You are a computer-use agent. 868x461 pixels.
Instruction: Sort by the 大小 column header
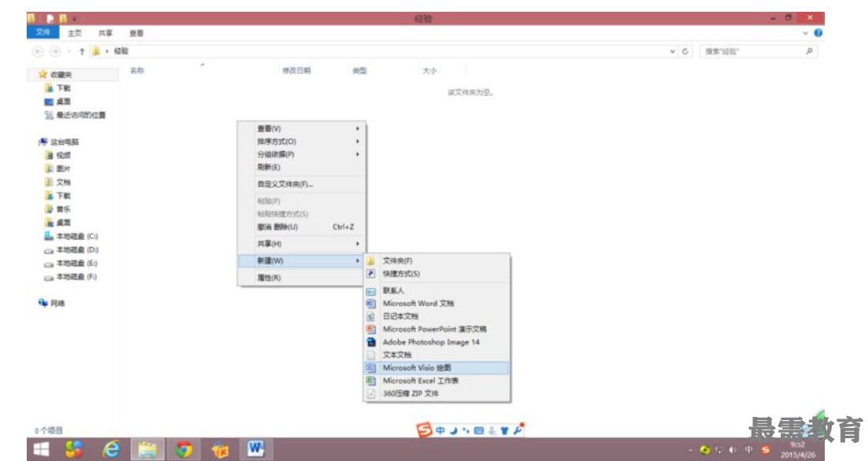click(429, 70)
